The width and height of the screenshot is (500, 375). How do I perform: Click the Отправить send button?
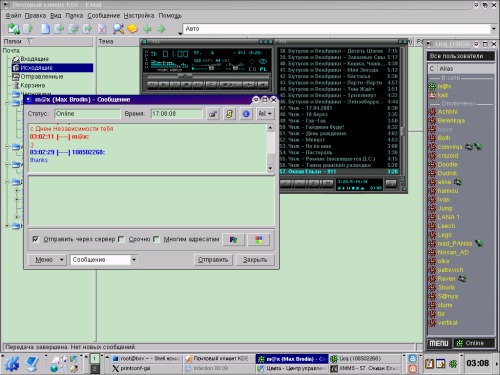click(x=213, y=260)
